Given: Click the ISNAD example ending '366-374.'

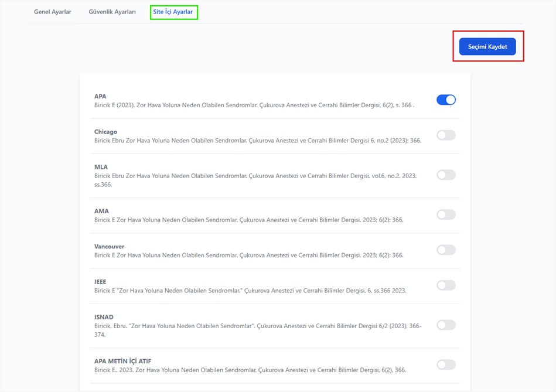Looking at the screenshot, I should [x=258, y=330].
